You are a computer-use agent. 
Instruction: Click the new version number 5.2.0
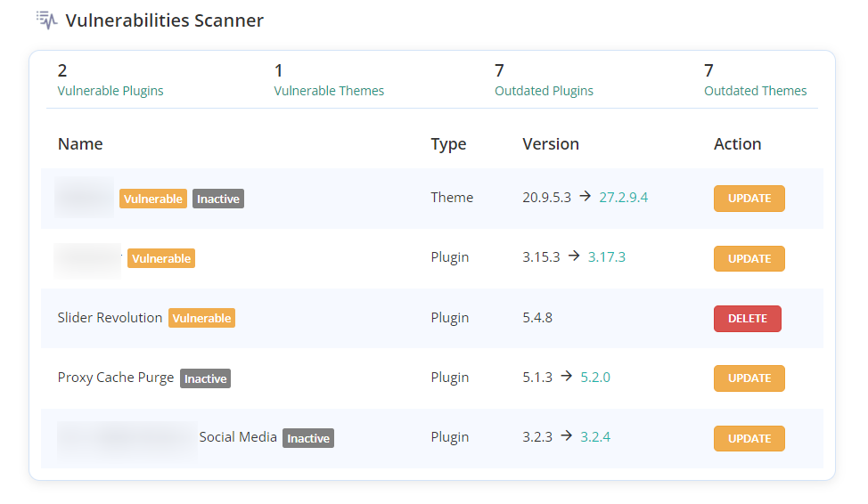coord(595,378)
